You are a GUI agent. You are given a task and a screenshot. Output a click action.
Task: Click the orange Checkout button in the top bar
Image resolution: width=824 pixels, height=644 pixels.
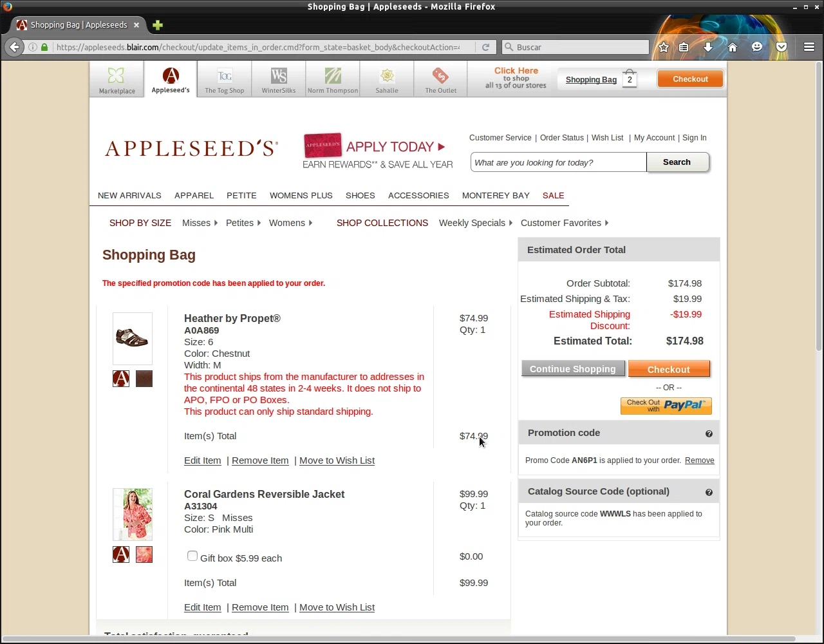[690, 79]
